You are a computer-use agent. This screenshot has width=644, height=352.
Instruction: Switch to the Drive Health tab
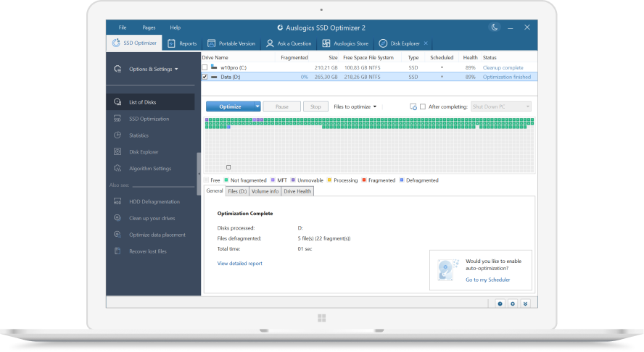[x=297, y=191]
